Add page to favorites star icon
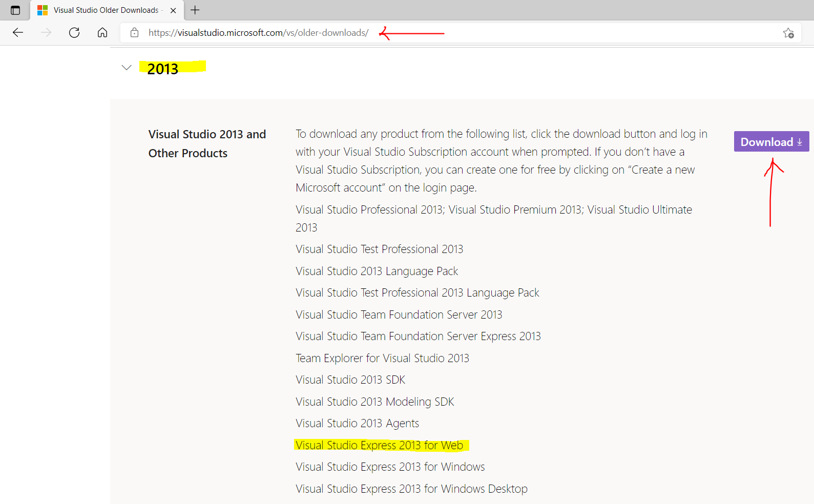Screen dimensions: 814x504 point(788,33)
